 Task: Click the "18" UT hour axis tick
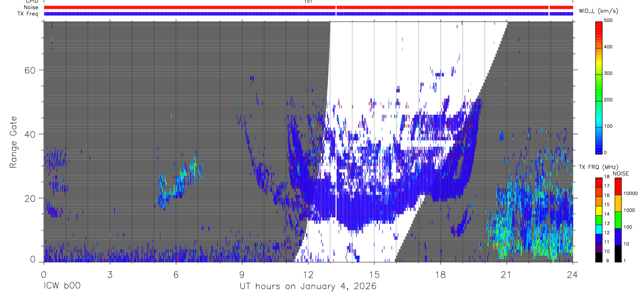pyautogui.click(x=441, y=274)
